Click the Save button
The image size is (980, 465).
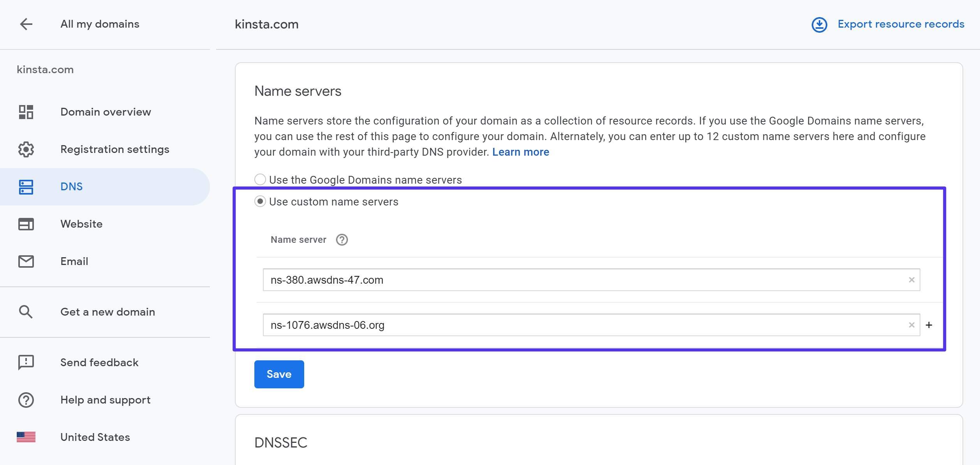pyautogui.click(x=279, y=374)
